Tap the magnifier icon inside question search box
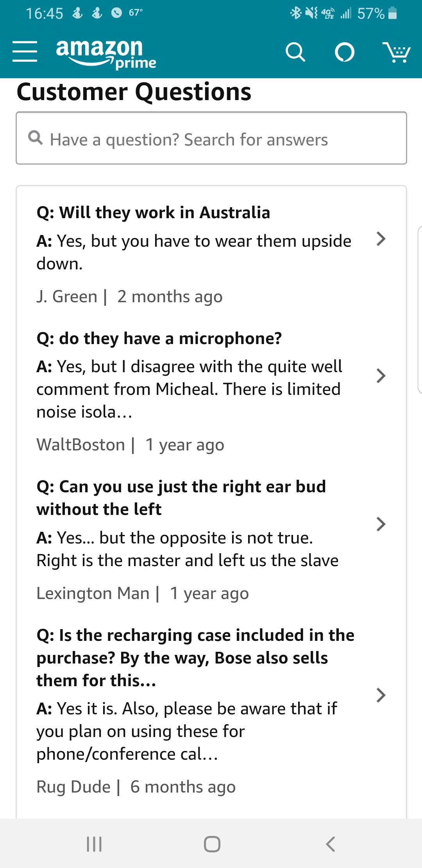The width and height of the screenshot is (422, 868). tap(36, 138)
